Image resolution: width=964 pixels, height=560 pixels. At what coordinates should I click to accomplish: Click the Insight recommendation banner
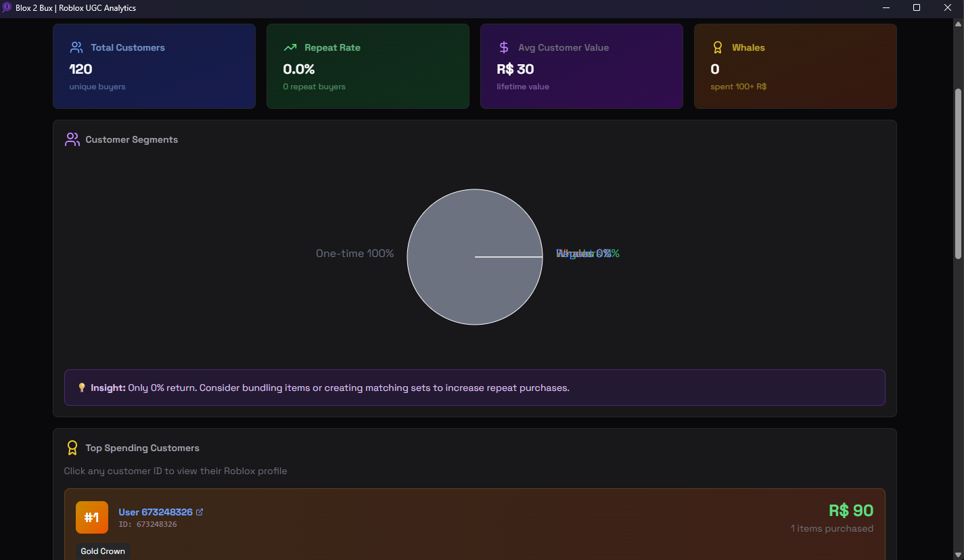[475, 387]
